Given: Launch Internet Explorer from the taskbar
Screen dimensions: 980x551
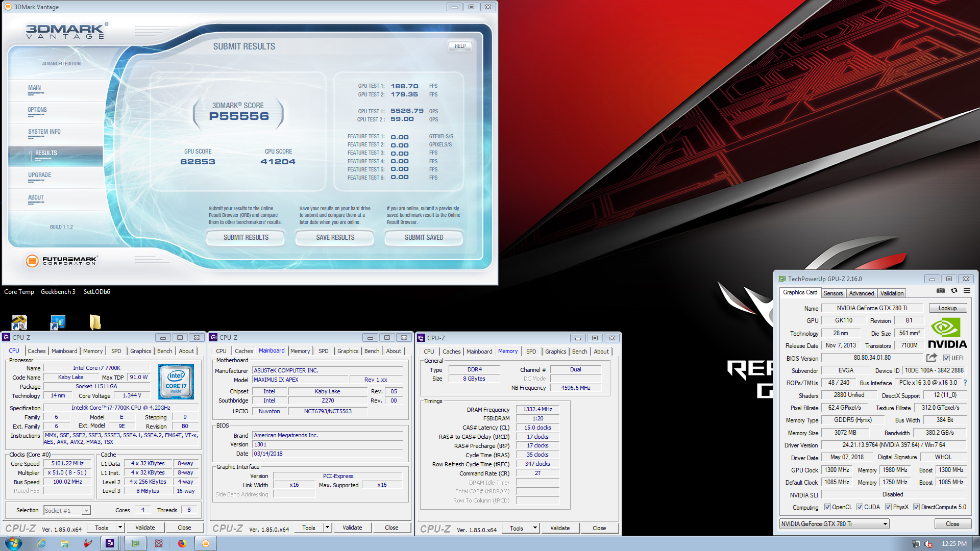Looking at the screenshot, I should tap(41, 543).
